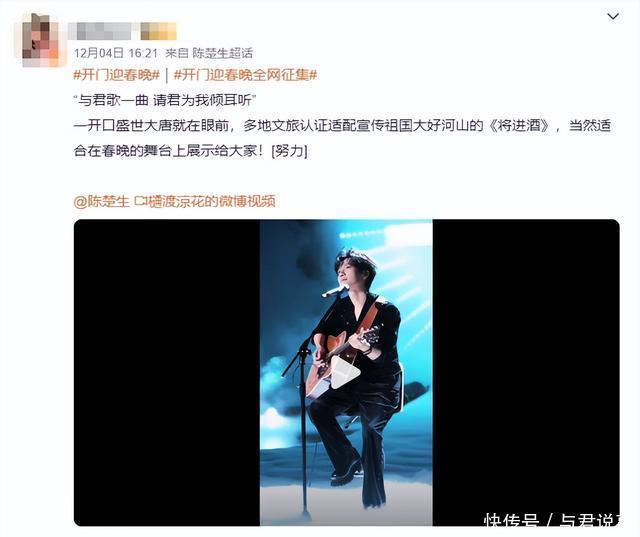Play the guitar performance video
Screen dimensions: 640x537
345,373
